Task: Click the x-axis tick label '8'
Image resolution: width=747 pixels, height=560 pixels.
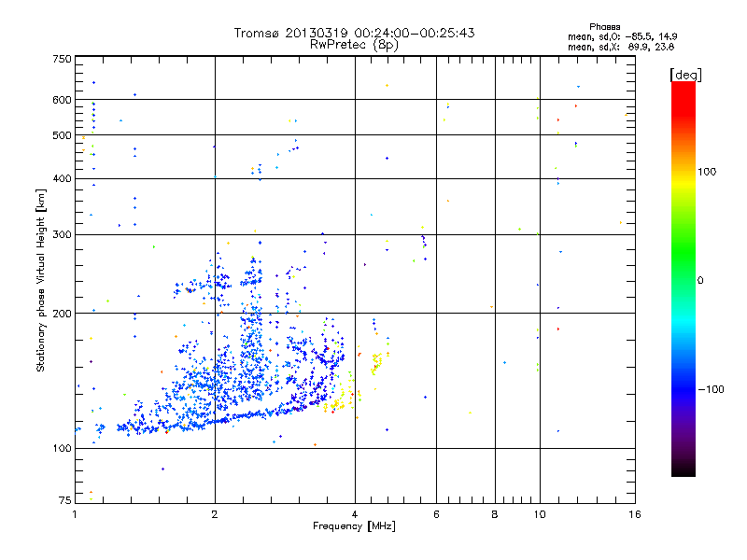Action: click(495, 514)
